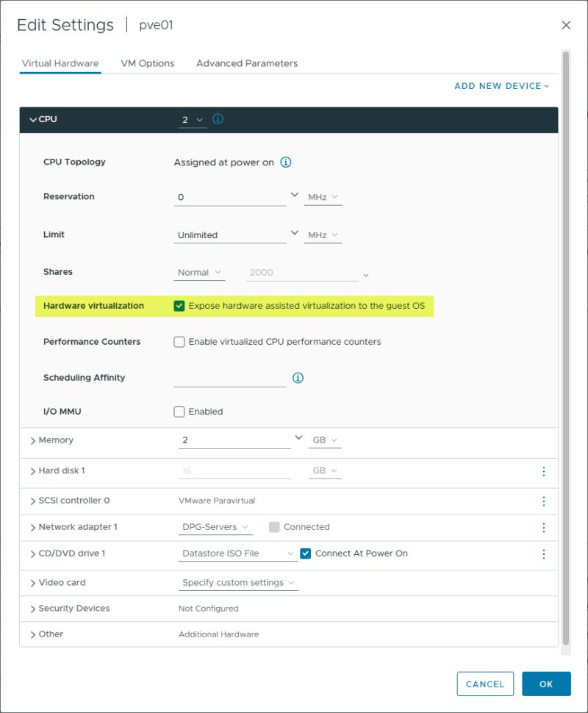Enable virtualized CPU performance counters
The height and width of the screenshot is (713, 588).
pyautogui.click(x=179, y=341)
